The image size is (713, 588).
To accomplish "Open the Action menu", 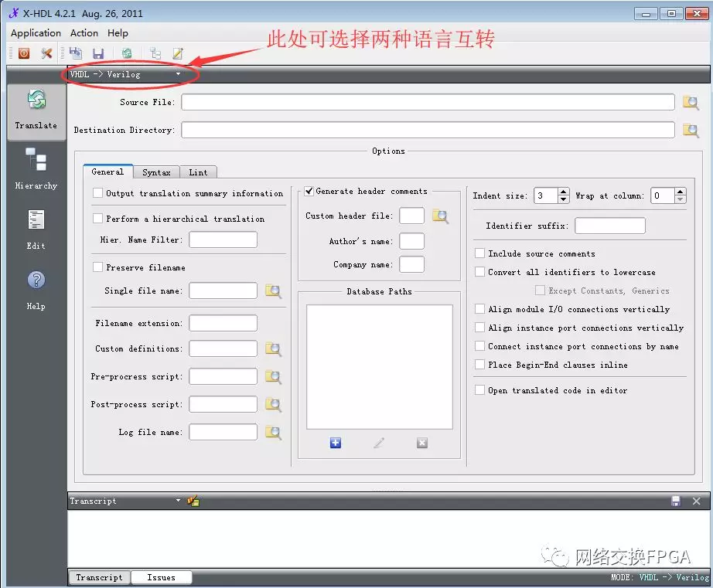I will [84, 33].
